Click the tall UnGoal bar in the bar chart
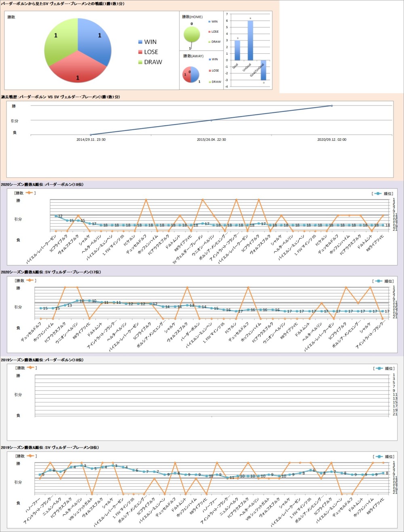The height and width of the screenshot is (532, 404). tap(250, 40)
